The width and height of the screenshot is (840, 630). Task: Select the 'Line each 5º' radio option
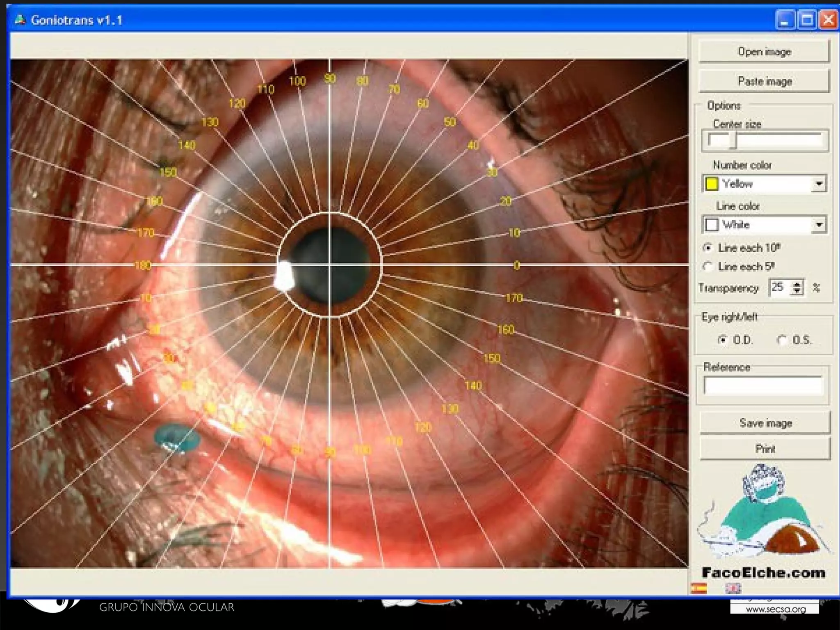point(708,267)
